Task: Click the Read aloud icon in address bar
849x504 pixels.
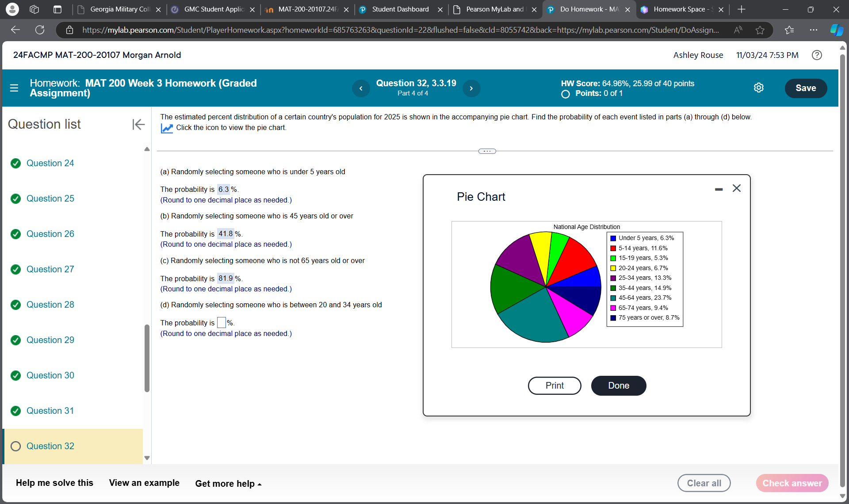Action: [738, 30]
